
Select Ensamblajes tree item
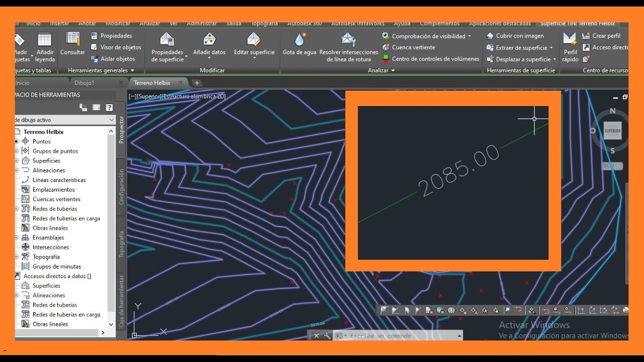click(x=48, y=238)
